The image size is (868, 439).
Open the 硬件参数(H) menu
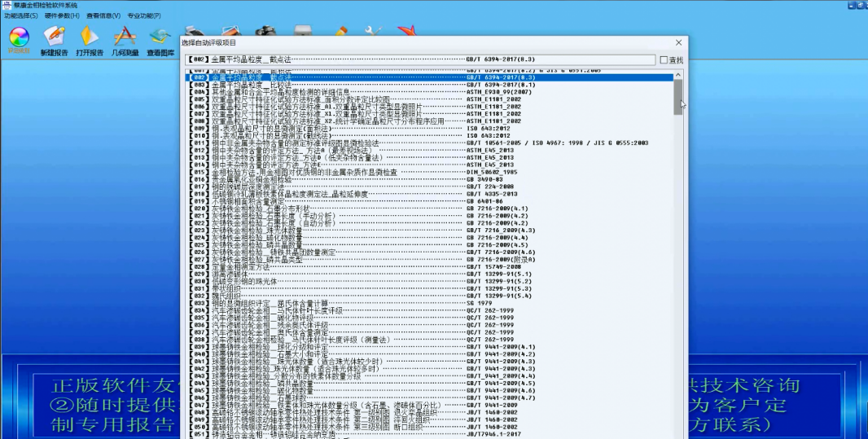coord(62,15)
